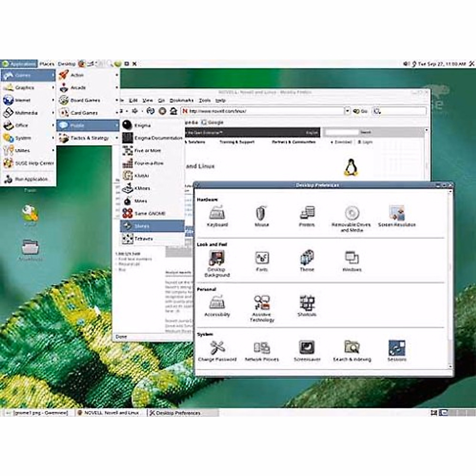Launch Mines from the Puzzle menu
The width and height of the screenshot is (476, 476).
pyautogui.click(x=140, y=201)
